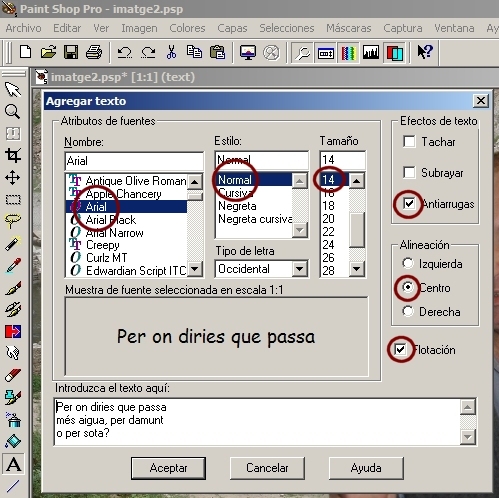Click the Tamaño size input field

[x=342, y=160]
